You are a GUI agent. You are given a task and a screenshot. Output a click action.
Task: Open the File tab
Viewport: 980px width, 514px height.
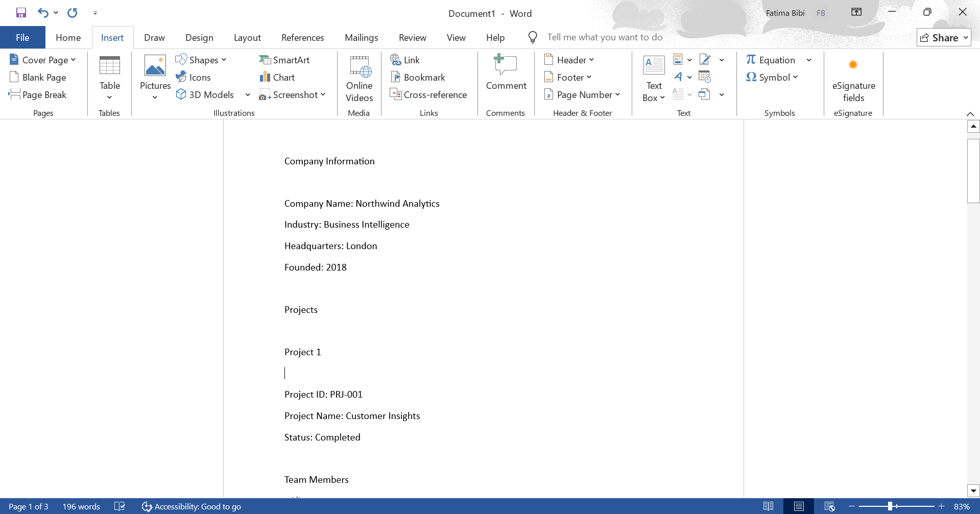22,37
